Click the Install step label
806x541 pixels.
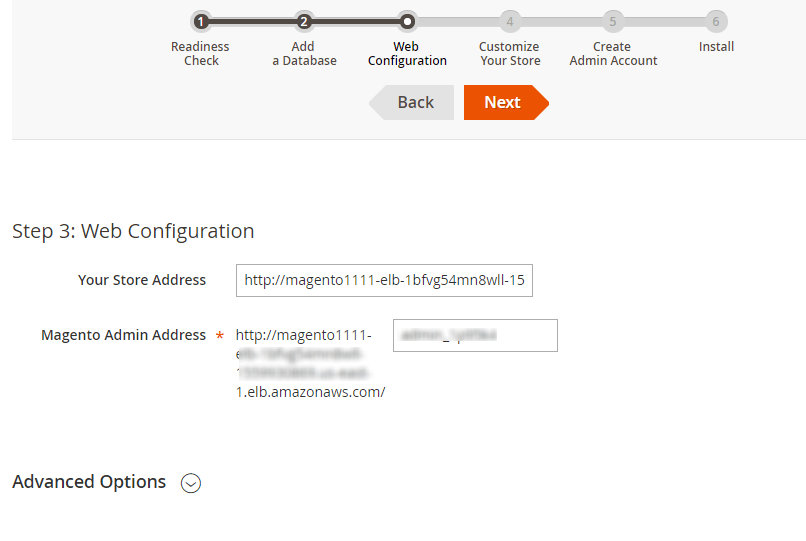pyautogui.click(x=716, y=47)
